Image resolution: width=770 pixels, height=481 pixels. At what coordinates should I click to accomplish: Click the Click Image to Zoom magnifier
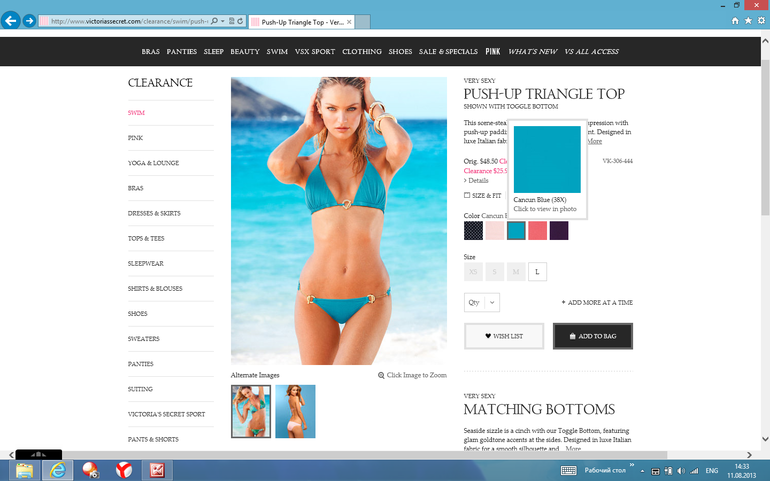(381, 375)
